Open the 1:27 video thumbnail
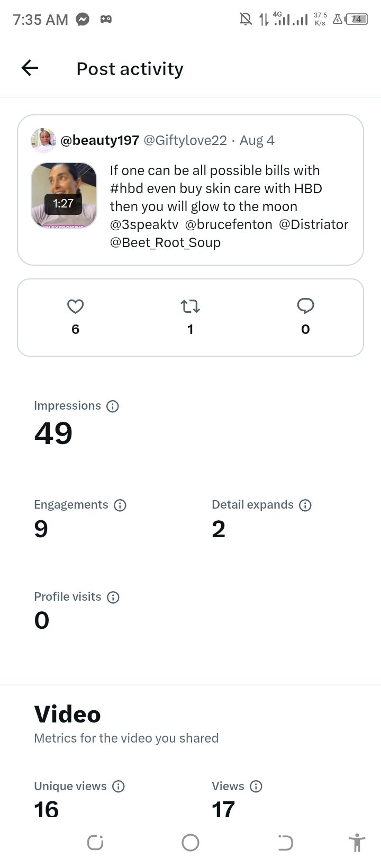This screenshot has height=868, width=381. (x=64, y=195)
